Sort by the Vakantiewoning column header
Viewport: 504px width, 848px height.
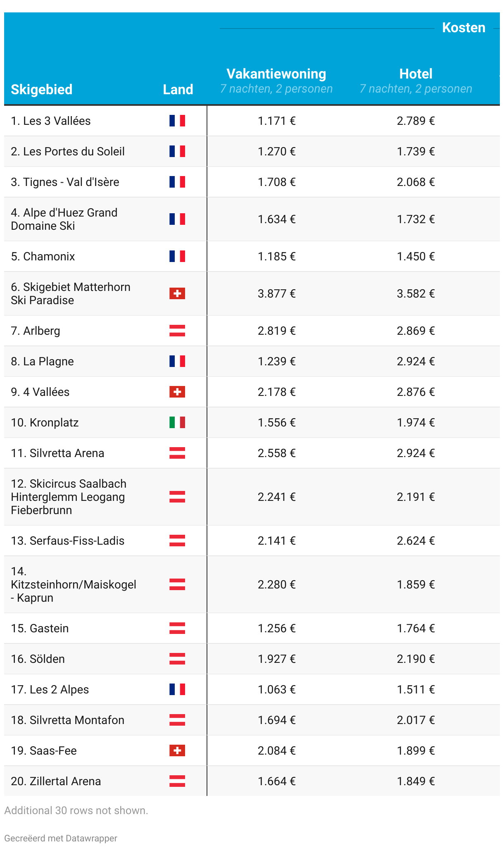tap(276, 74)
